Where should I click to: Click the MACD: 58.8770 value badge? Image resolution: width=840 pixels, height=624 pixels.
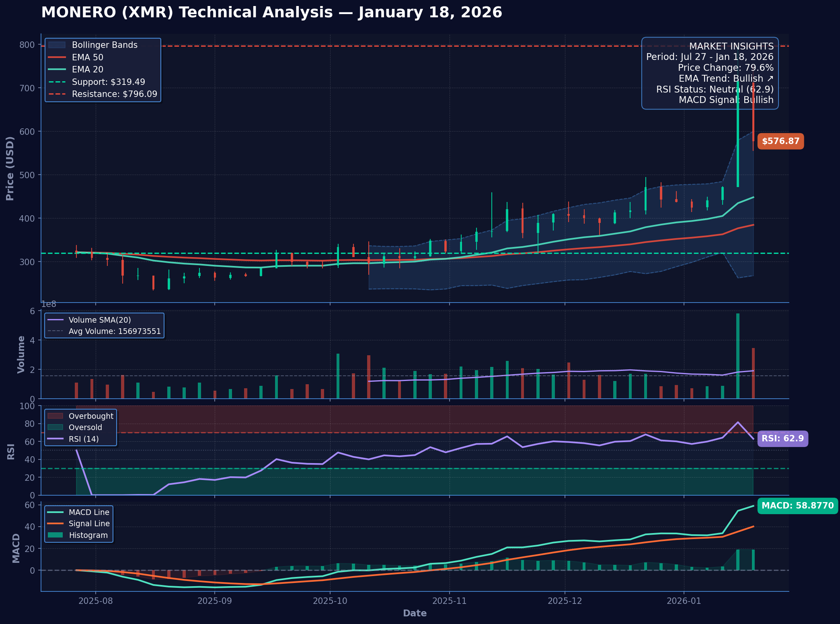pos(797,506)
